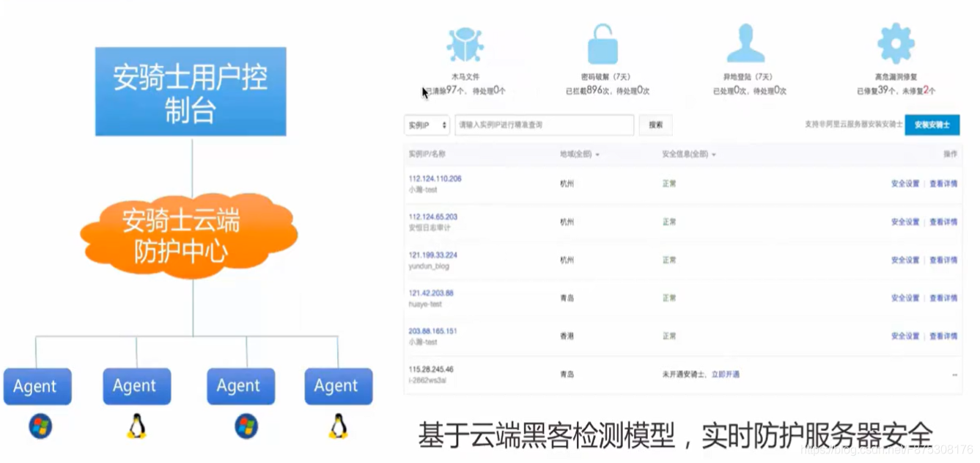
Task: Click the 115.28.245.46 IP text
Action: pos(431,370)
